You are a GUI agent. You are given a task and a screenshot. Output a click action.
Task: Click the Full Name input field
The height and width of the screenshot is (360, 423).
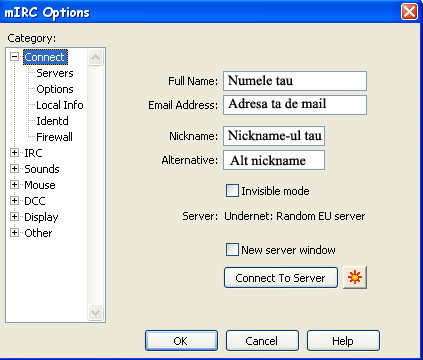295,81
